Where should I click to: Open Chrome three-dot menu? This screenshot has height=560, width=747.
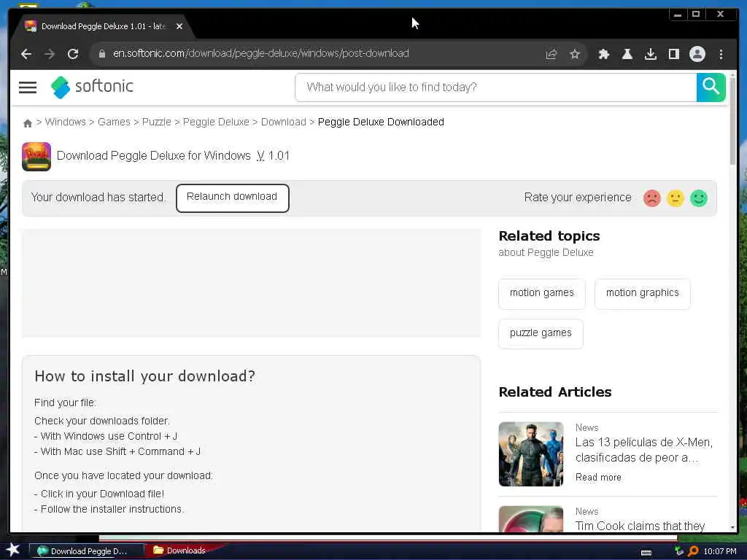click(x=721, y=54)
